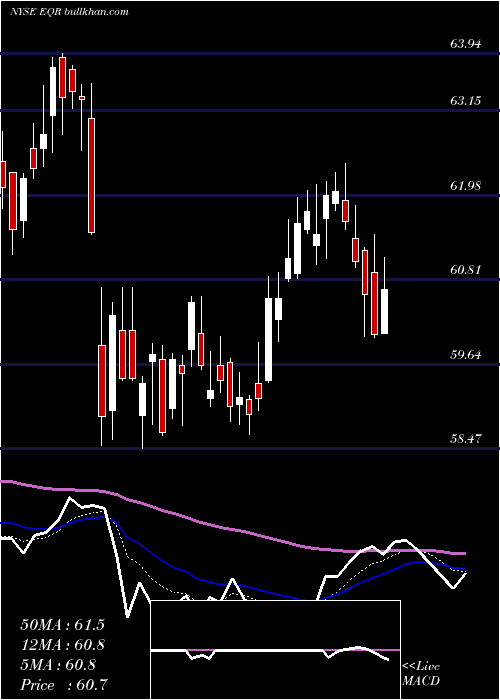Click inside the MACD inset chart box
Image resolution: width=500 pixels, height=700 pixels.
point(275,650)
